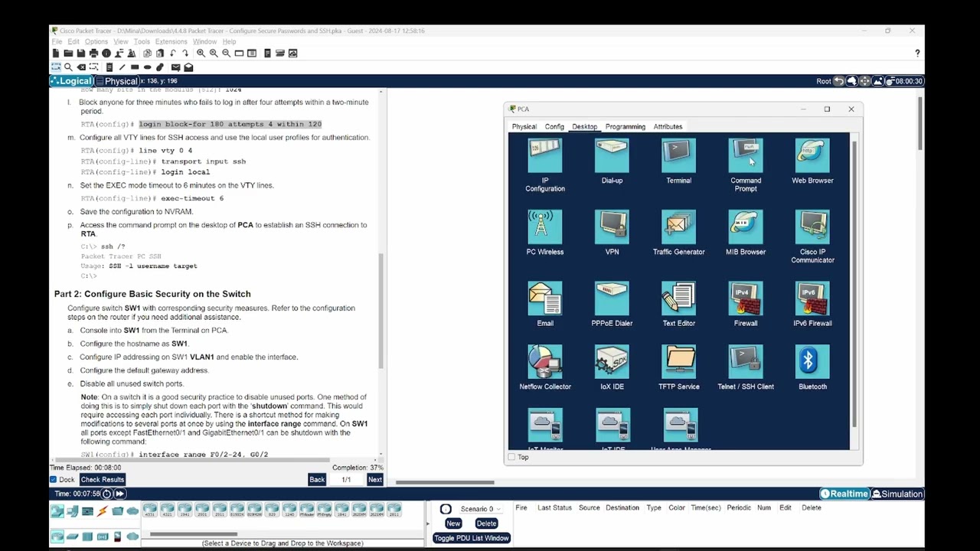The height and width of the screenshot is (551, 980).
Task: Switch to Simulation mode
Action: tap(897, 494)
